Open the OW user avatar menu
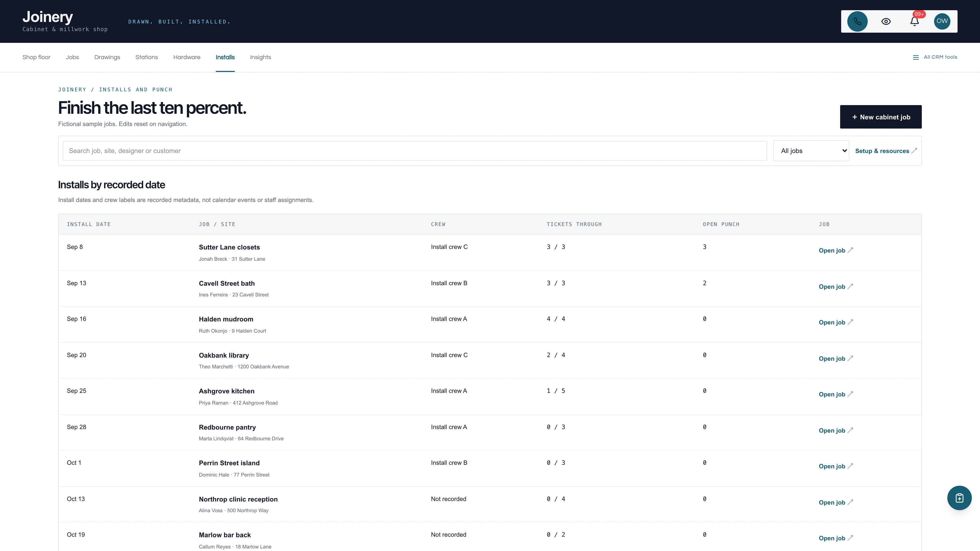 [x=942, y=21]
